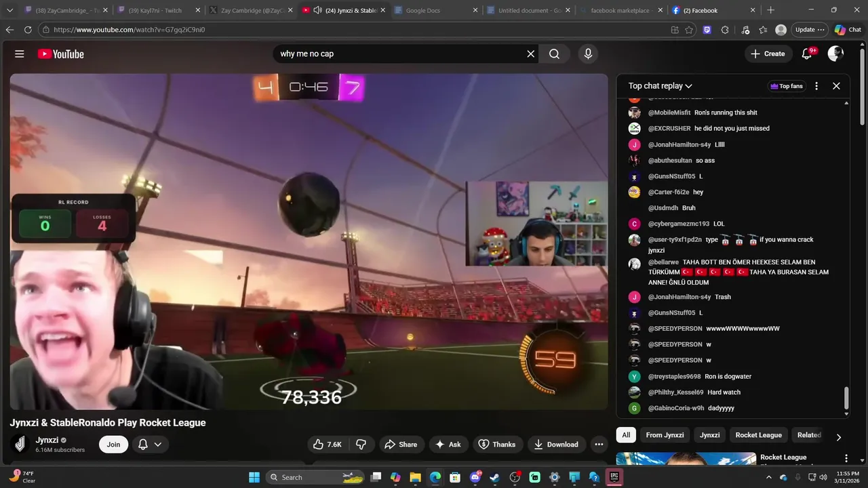This screenshot has width=868, height=488.
Task: Close the chat replay panel
Action: click(x=836, y=86)
